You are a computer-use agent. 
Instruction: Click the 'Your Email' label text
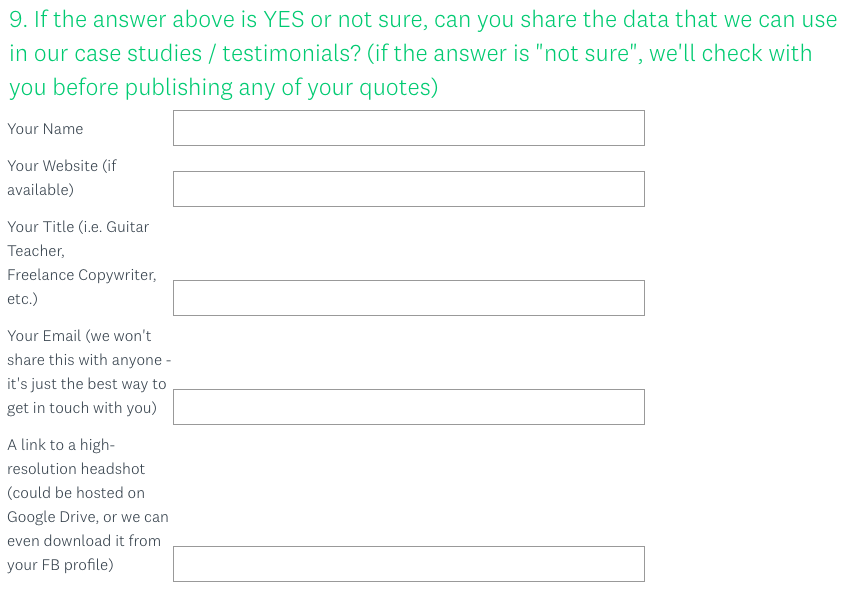pyautogui.click(x=44, y=336)
